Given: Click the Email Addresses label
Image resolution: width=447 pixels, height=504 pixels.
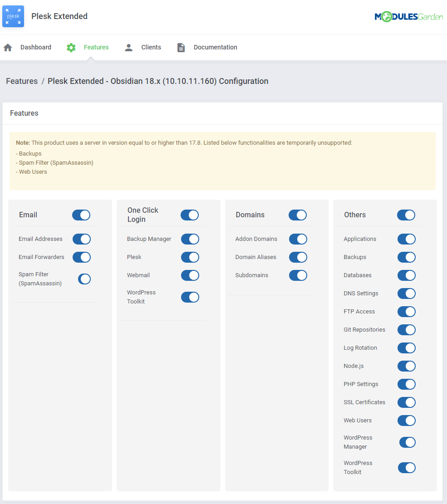Looking at the screenshot, I should tap(40, 239).
